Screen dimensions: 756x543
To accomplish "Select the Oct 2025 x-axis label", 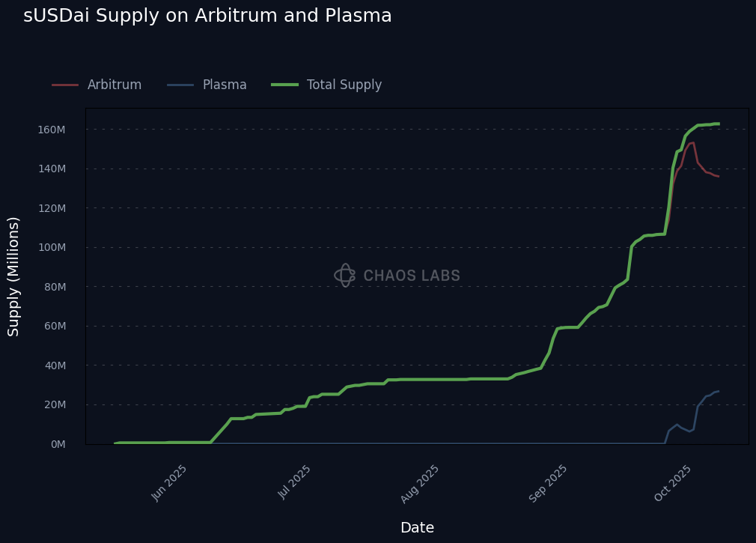I will click(674, 483).
